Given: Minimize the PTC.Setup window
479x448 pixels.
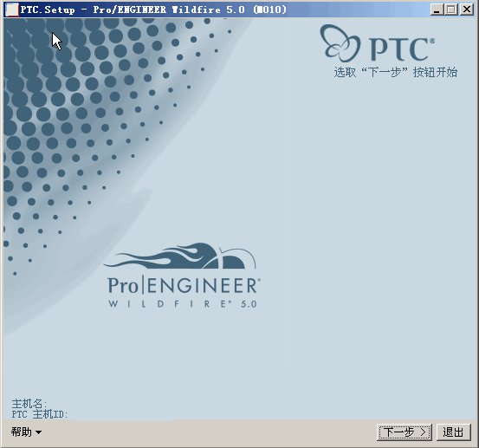Looking at the screenshot, I should point(437,10).
